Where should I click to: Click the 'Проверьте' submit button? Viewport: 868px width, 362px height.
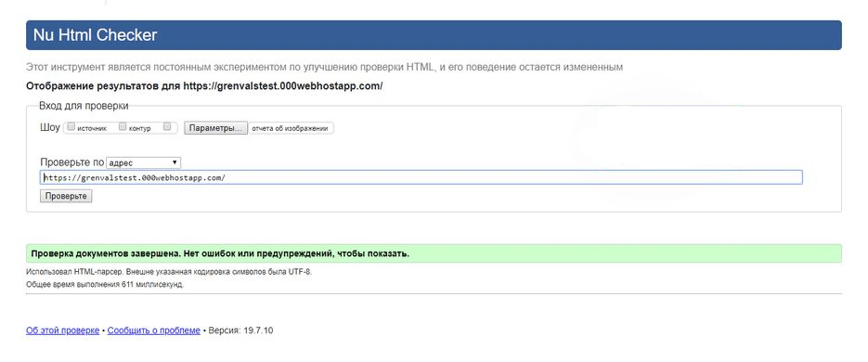pos(66,197)
